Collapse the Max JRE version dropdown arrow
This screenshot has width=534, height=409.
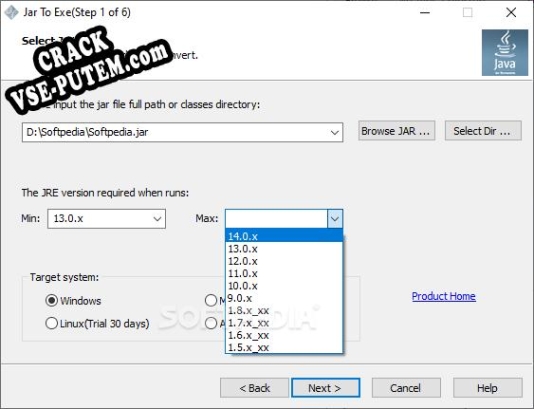(335, 219)
